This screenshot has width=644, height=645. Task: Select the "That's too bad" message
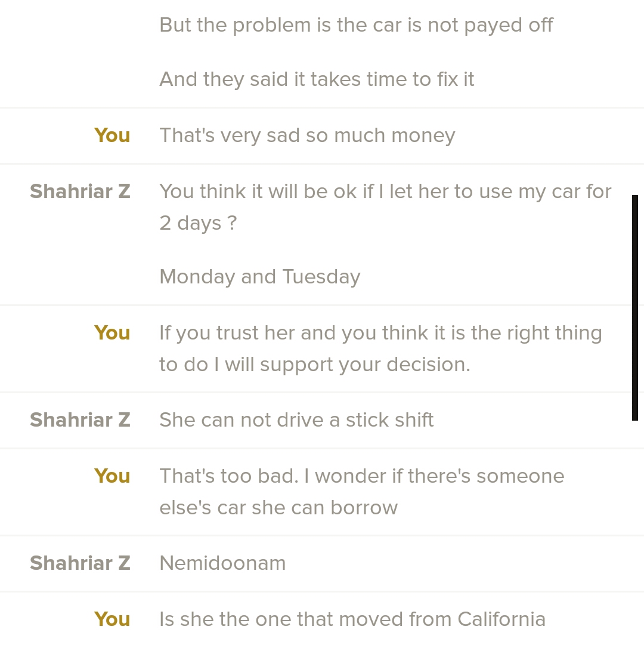pyautogui.click(x=361, y=492)
